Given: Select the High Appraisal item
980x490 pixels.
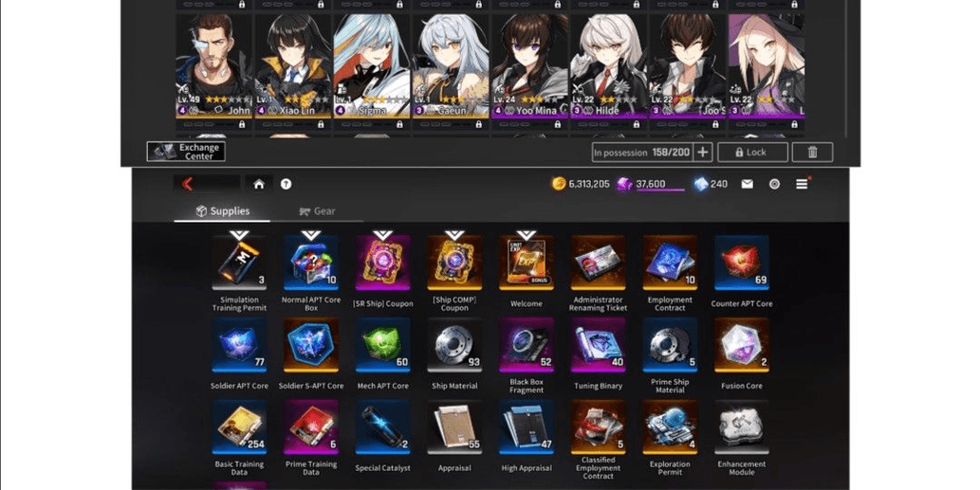Looking at the screenshot, I should [527, 427].
